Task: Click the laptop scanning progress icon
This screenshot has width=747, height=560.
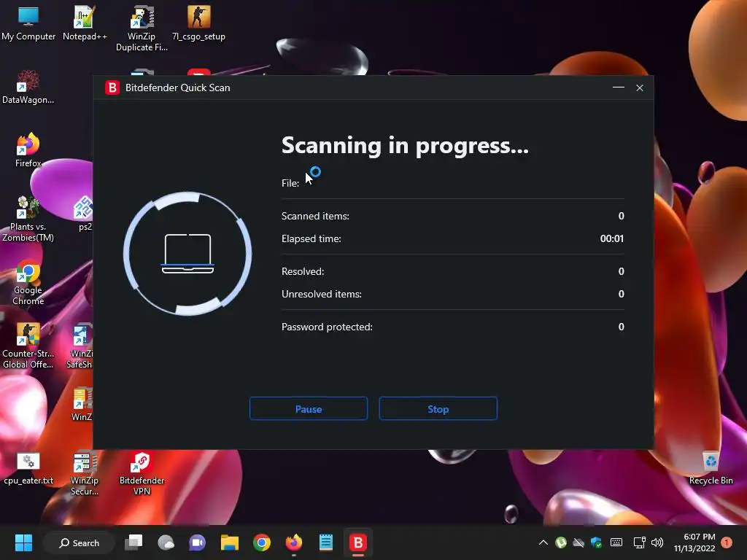Action: 187,253
